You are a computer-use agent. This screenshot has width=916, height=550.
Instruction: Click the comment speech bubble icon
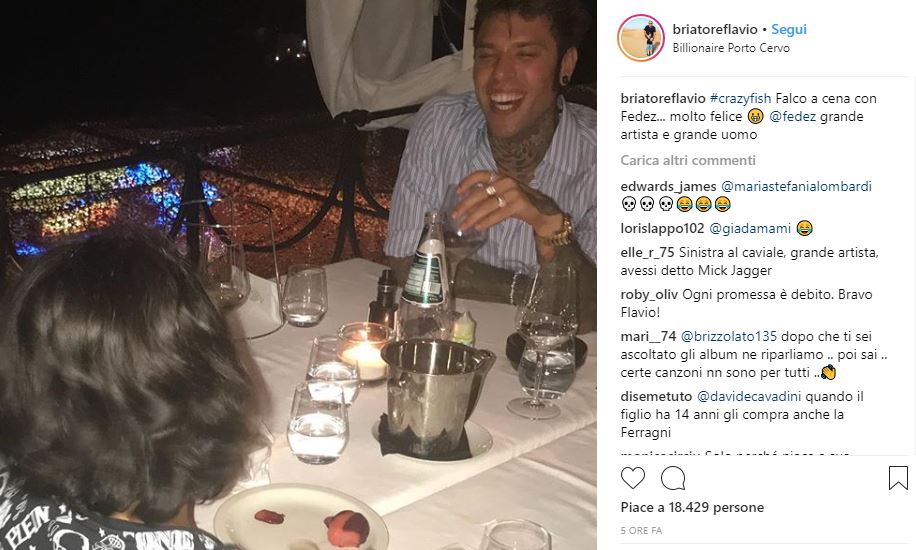click(x=673, y=478)
